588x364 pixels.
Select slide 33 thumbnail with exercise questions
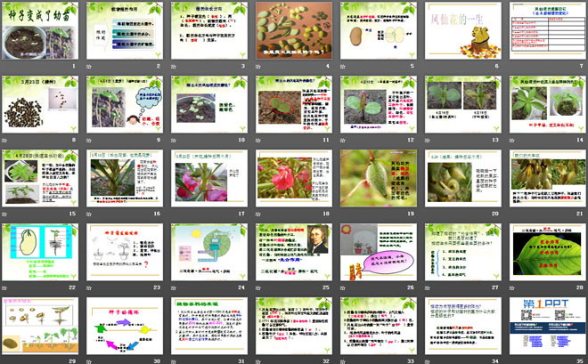[379, 326]
